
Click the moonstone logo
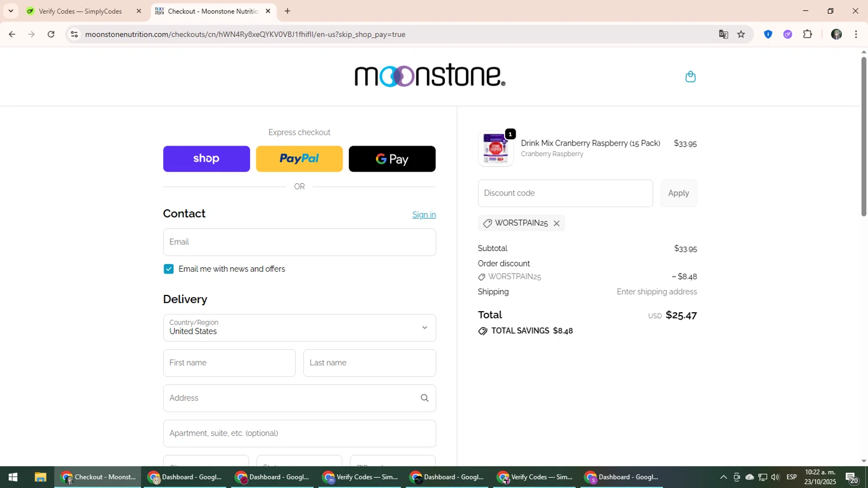[430, 76]
